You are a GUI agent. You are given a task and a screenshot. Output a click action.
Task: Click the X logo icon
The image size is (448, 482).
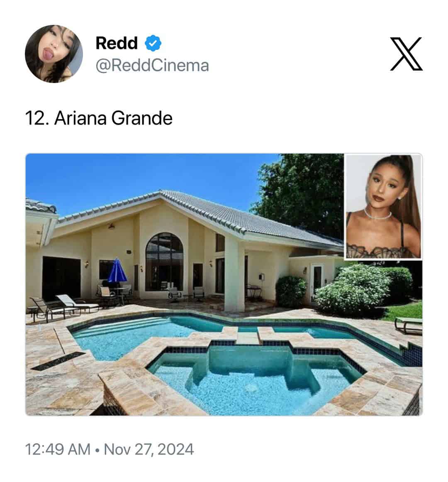click(406, 54)
